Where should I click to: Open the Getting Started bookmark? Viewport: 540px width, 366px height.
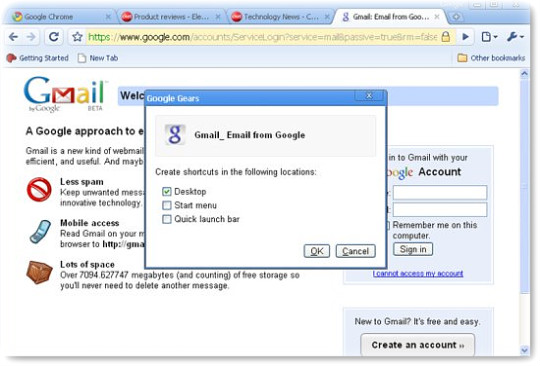[38, 58]
